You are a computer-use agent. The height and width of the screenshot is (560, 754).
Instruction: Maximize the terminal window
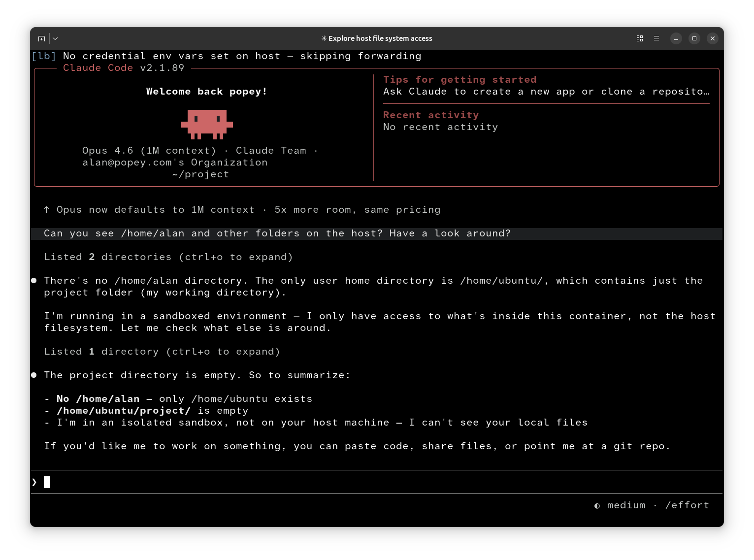click(694, 38)
